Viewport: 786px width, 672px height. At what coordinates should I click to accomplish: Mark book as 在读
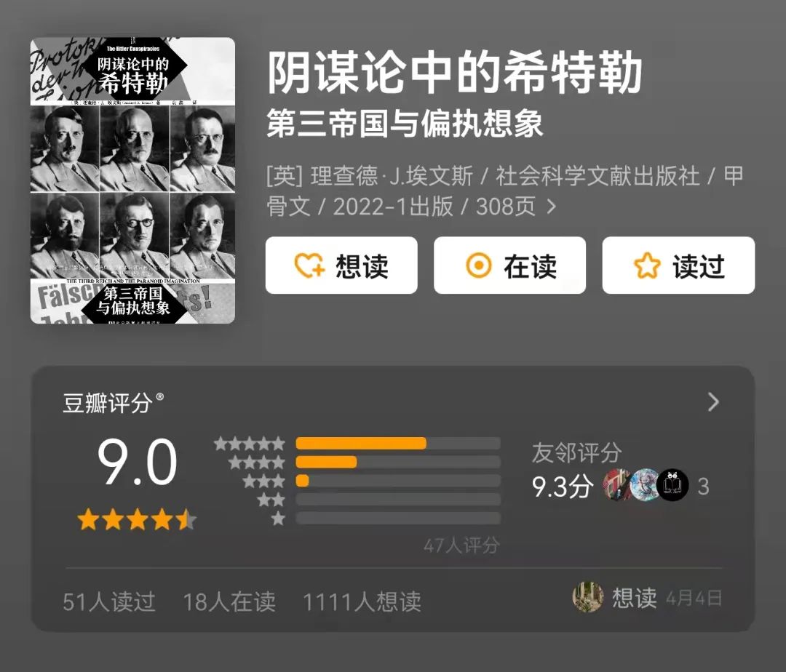tap(509, 265)
